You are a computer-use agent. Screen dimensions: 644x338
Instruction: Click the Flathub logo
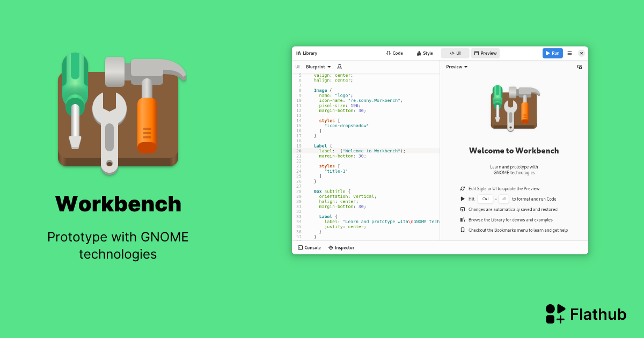click(584, 313)
